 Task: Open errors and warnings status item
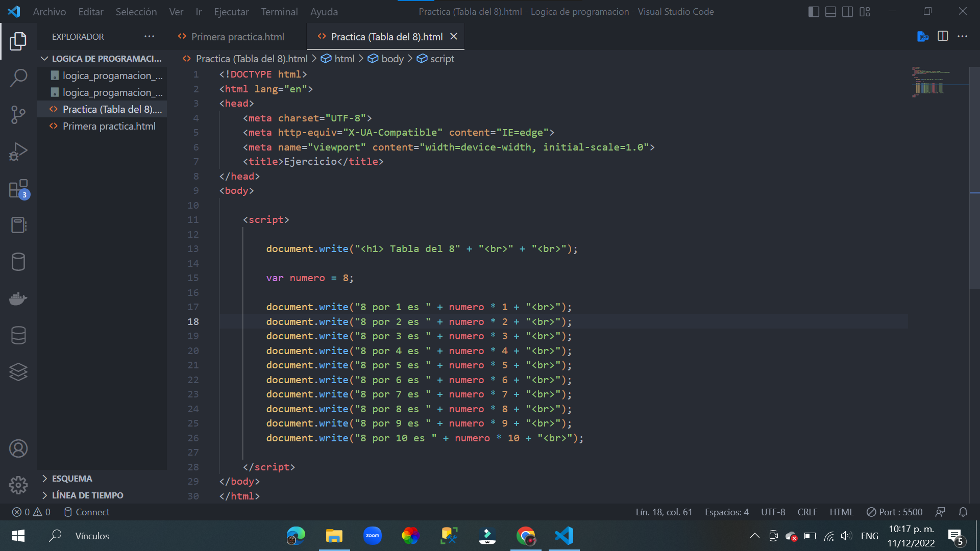click(31, 512)
